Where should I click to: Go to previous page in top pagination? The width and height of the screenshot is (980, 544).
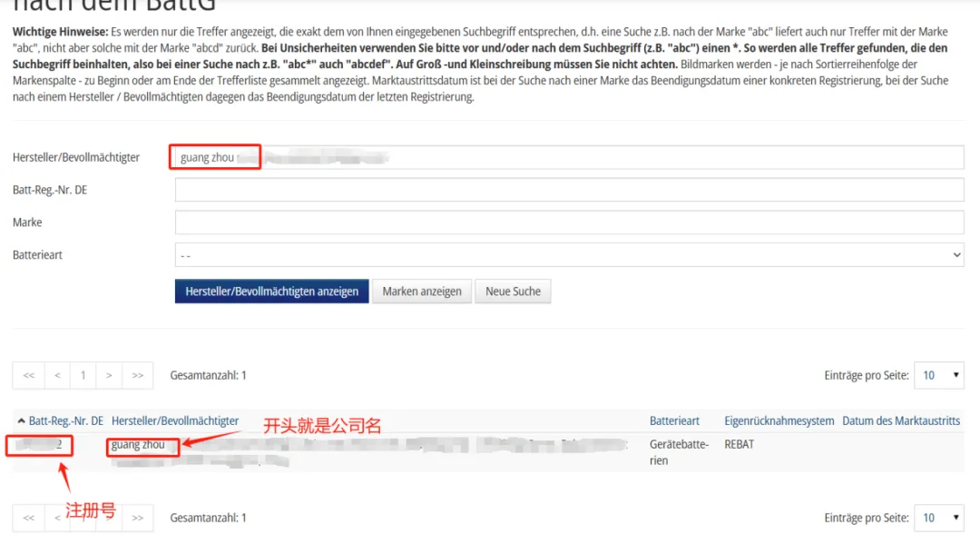(57, 375)
